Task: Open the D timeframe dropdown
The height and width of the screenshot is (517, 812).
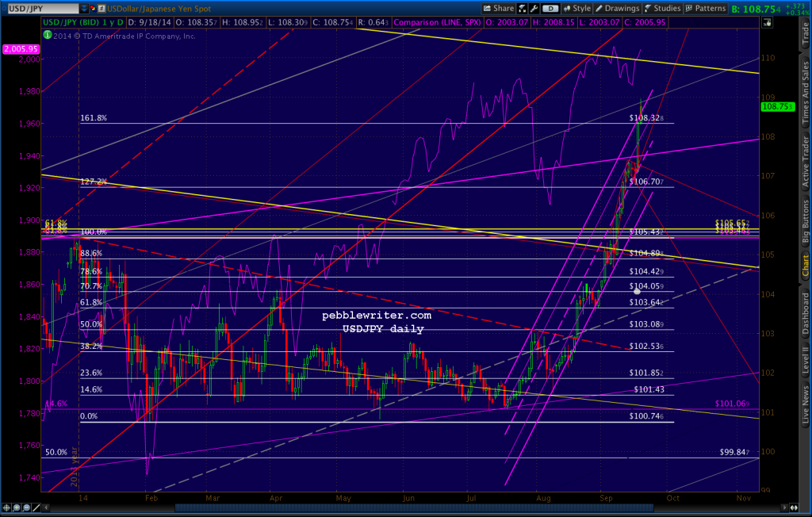Action: click(x=550, y=7)
